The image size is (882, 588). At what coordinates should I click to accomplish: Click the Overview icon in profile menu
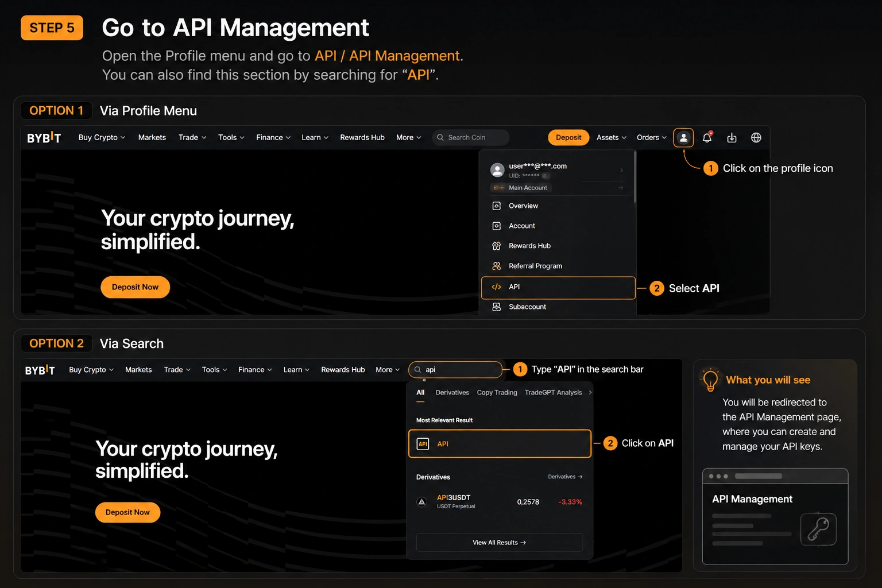[x=497, y=206]
